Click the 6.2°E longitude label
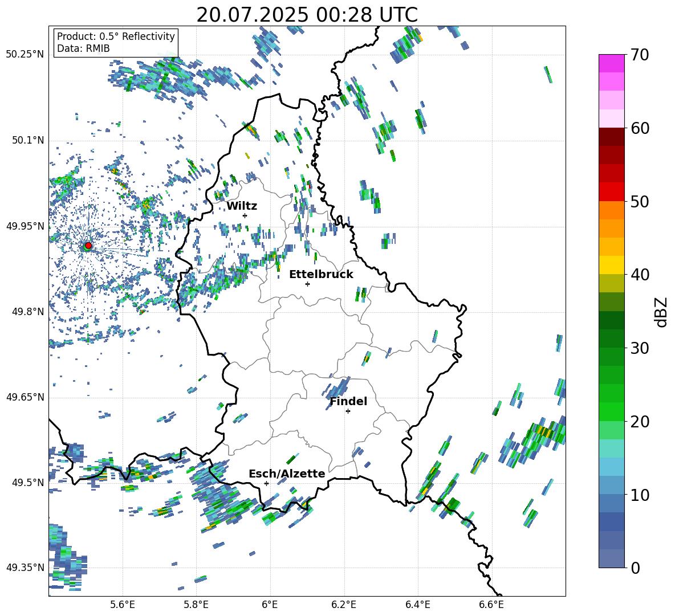The height and width of the screenshot is (616, 675). (x=344, y=605)
